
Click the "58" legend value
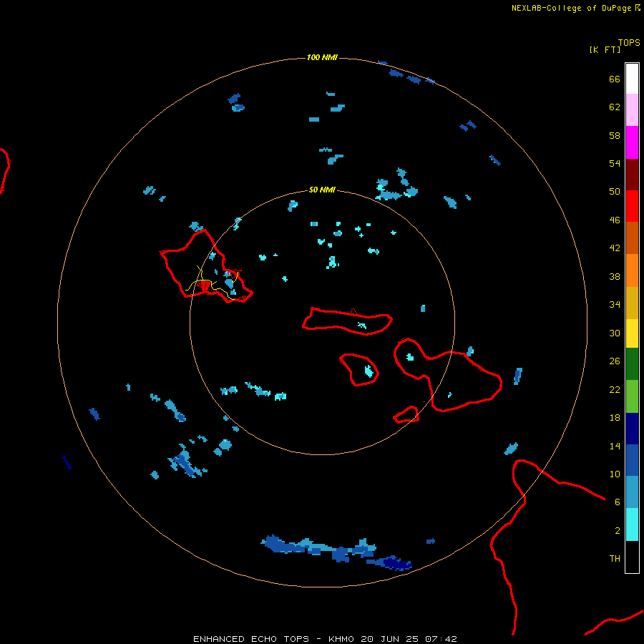[615, 135]
